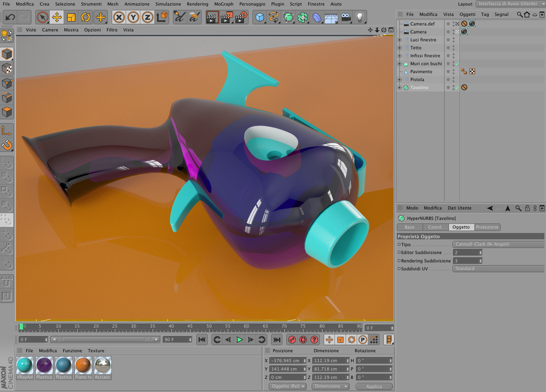Toggle green checkmark on Tavolino object
Viewport: 546px width, 392px height.
457,87
